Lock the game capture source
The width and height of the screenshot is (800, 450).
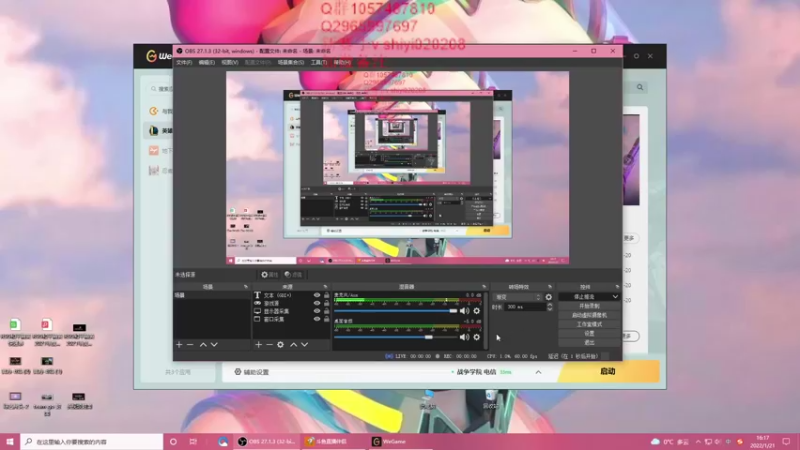pos(327,303)
